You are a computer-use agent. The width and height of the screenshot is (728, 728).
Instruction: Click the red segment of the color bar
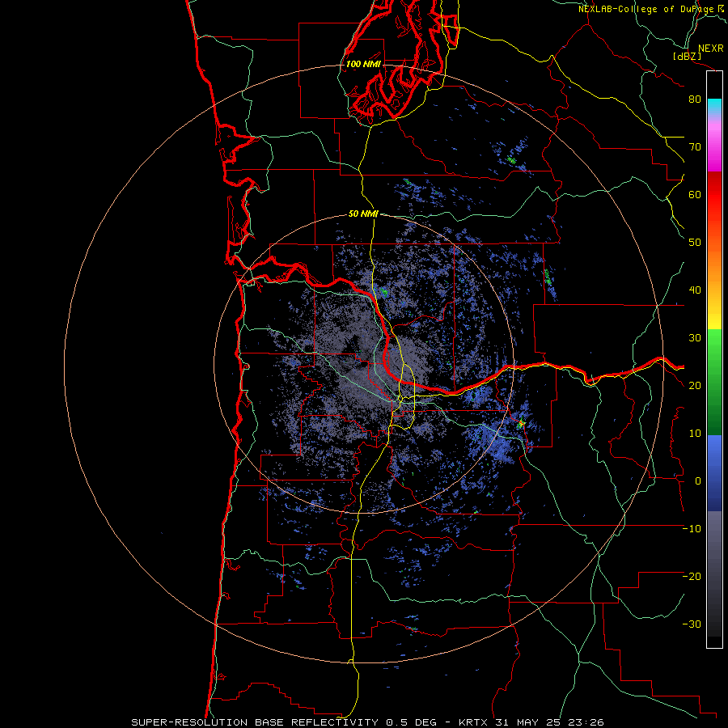point(714,193)
